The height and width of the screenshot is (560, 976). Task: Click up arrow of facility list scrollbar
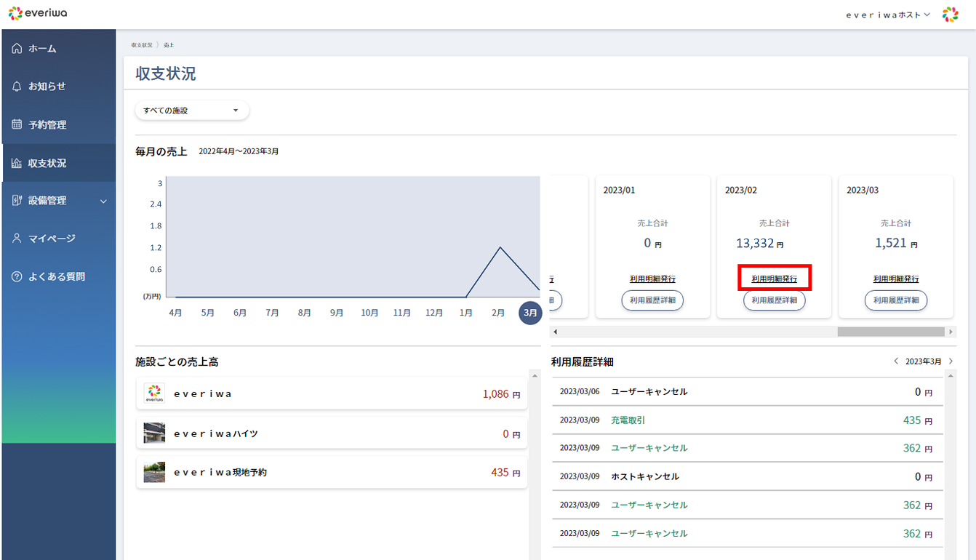[535, 376]
